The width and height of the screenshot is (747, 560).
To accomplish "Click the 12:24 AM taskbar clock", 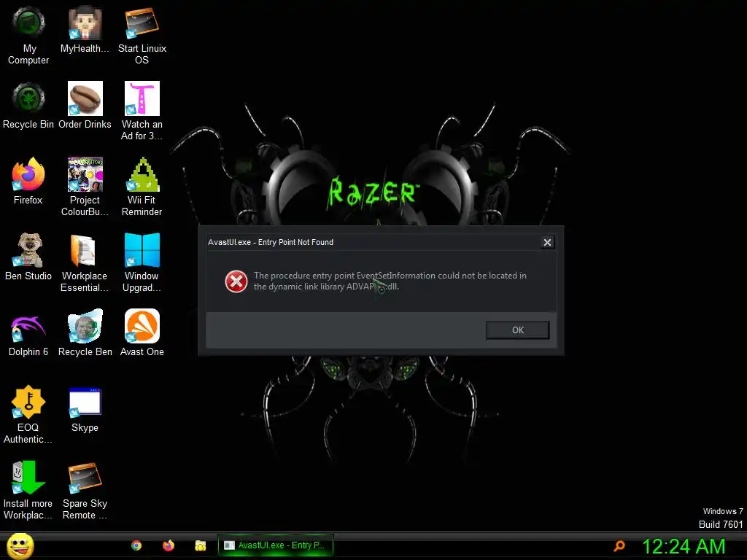I will (x=684, y=546).
